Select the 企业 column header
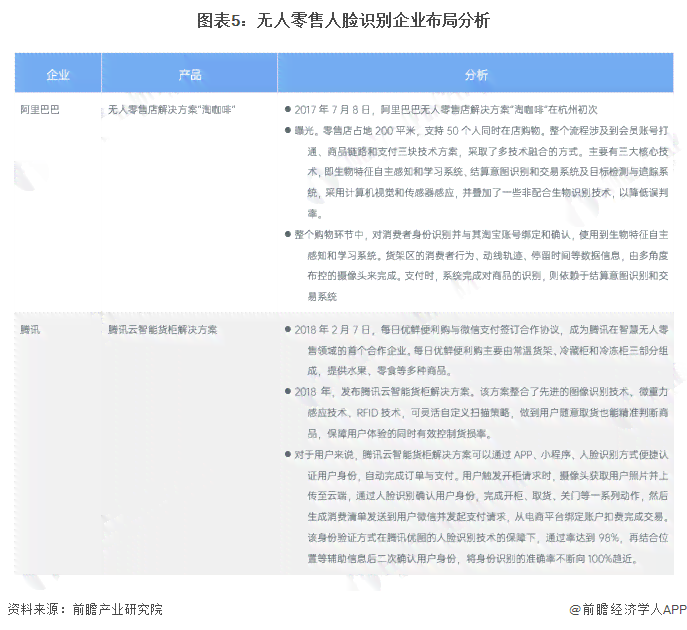 [x=58, y=73]
